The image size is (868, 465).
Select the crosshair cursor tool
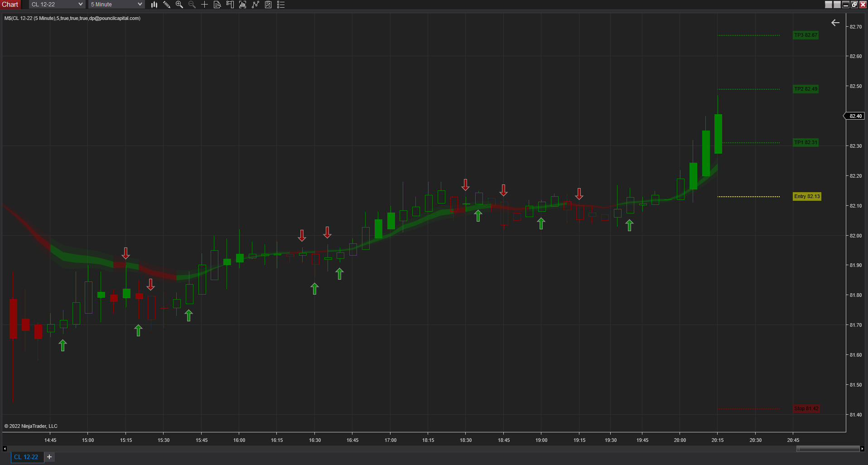coord(205,5)
